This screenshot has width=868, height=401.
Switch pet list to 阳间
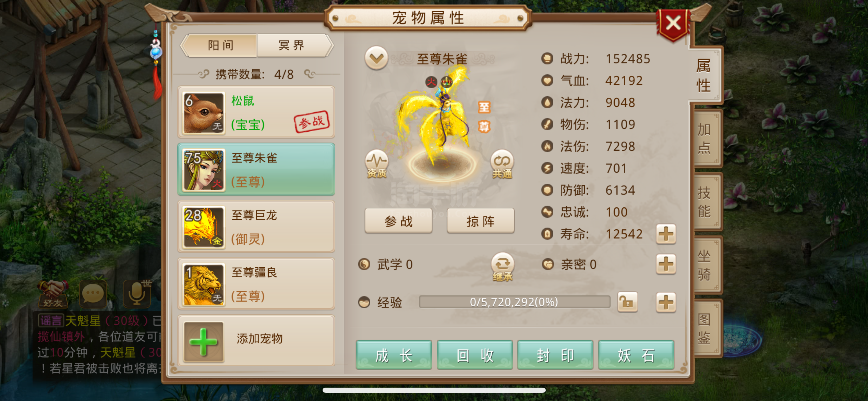pyautogui.click(x=221, y=45)
